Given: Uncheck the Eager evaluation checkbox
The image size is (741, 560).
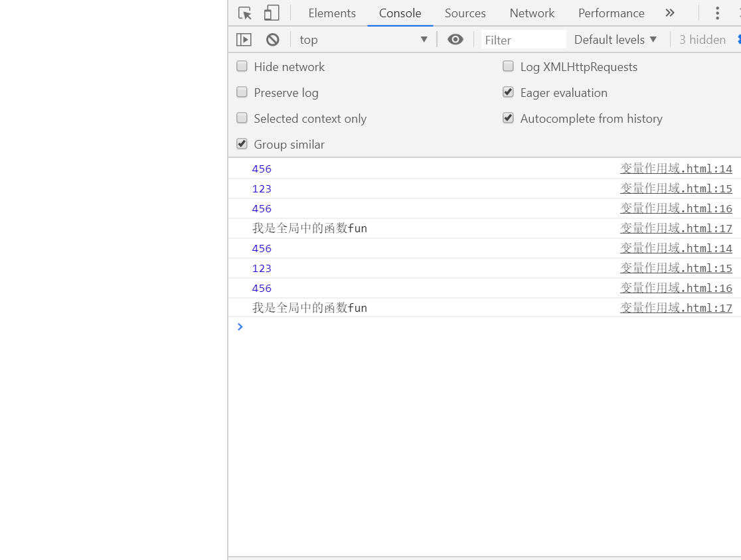Looking at the screenshot, I should [x=508, y=92].
